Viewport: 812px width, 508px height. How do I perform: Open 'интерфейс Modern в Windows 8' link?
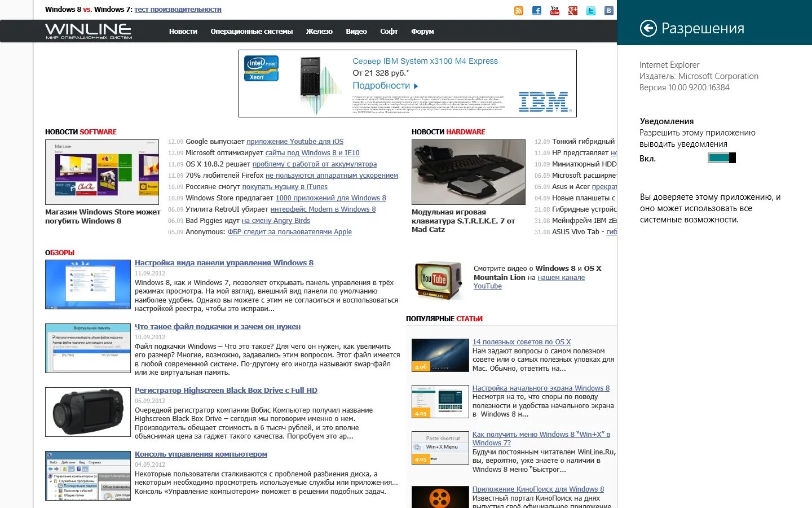(323, 209)
